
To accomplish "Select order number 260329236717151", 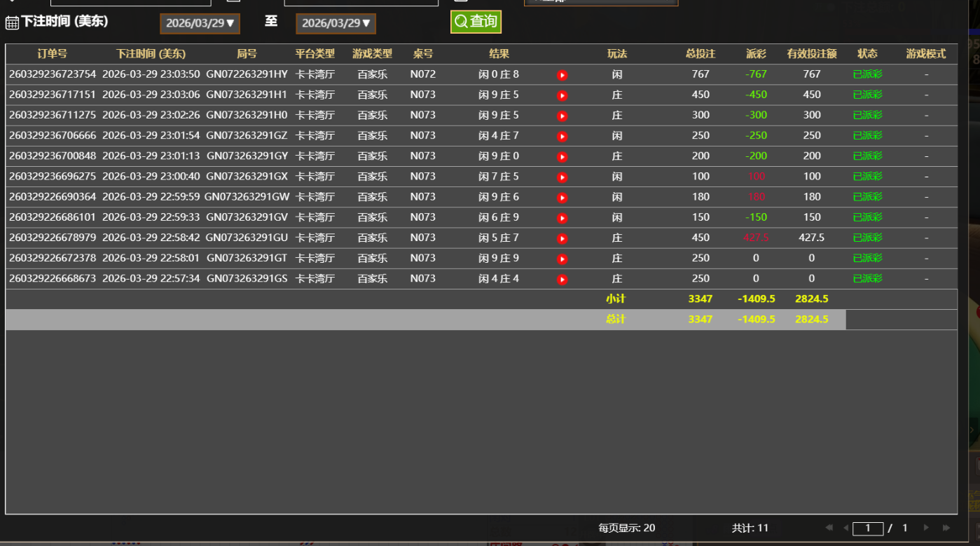I will pyautogui.click(x=53, y=95).
